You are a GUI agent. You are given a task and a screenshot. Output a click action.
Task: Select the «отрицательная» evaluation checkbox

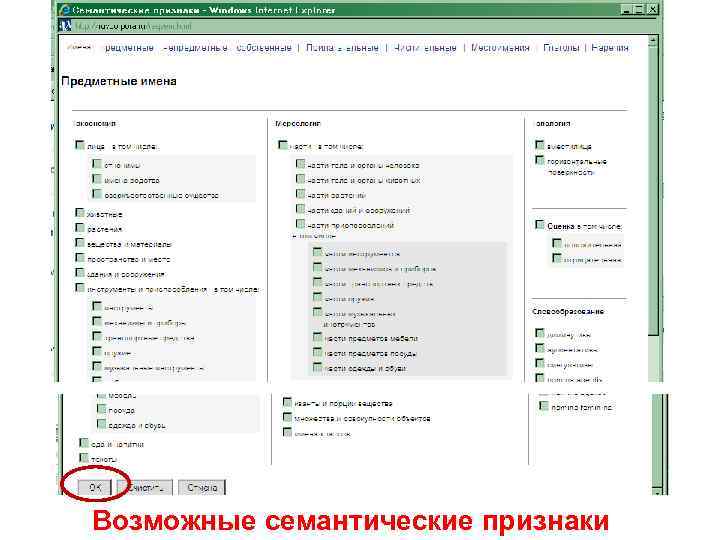tap(557, 258)
